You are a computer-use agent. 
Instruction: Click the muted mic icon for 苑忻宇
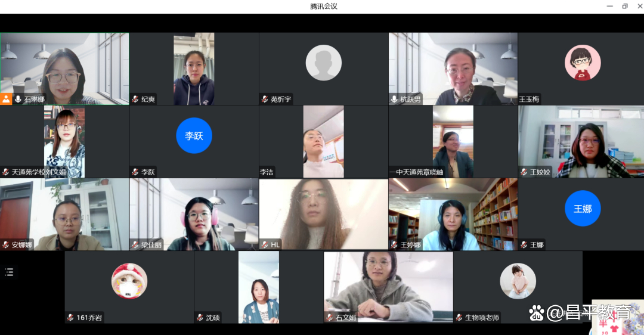coord(265,100)
